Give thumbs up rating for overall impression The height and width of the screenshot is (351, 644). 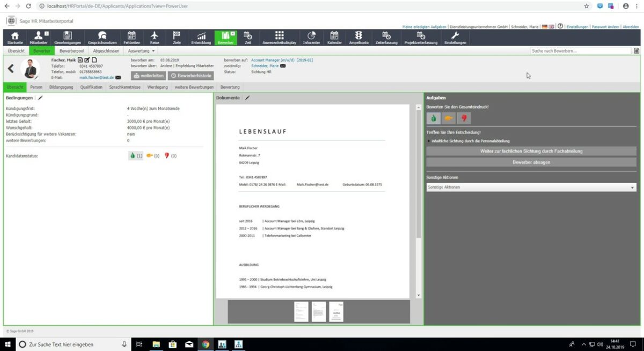click(433, 118)
